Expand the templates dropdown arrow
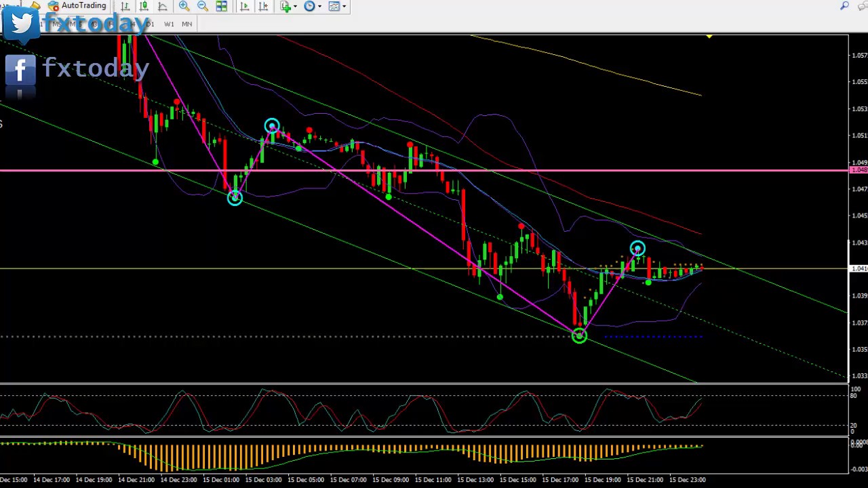Screen dimensions: 868x488 pos(344,6)
